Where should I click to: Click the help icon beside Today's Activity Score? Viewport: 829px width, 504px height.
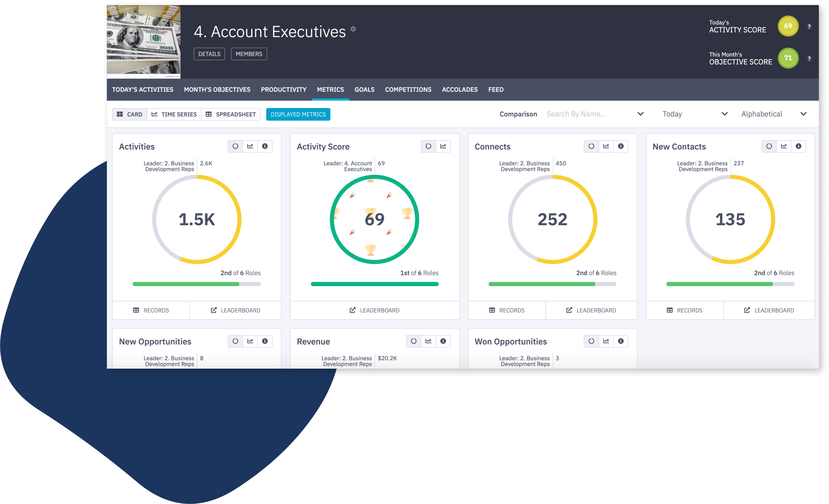(810, 26)
